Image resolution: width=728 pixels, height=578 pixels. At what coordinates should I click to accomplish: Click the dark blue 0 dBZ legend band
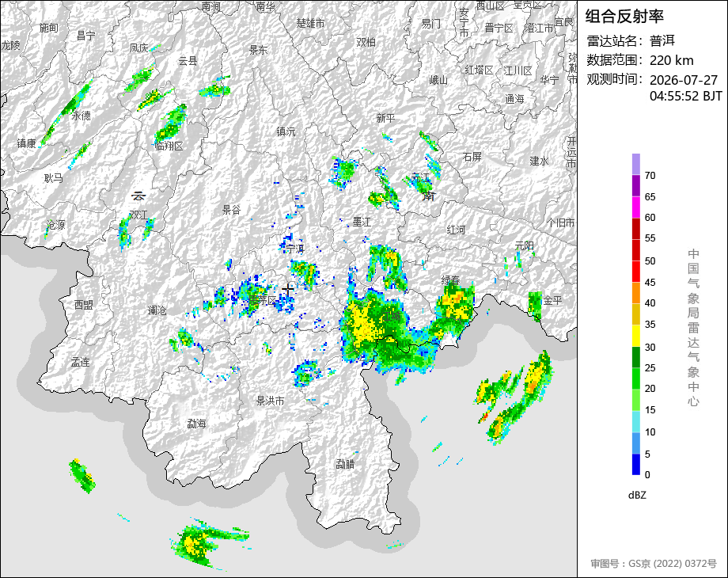coord(636,464)
